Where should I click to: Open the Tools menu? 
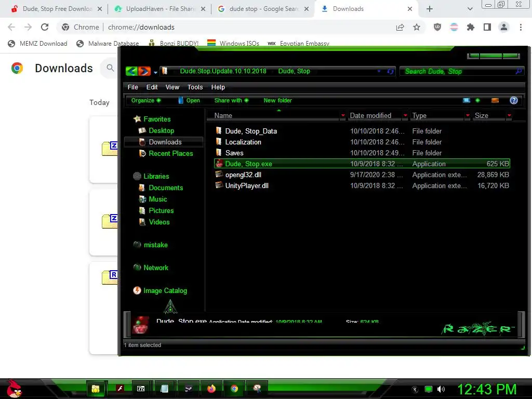[x=195, y=87]
